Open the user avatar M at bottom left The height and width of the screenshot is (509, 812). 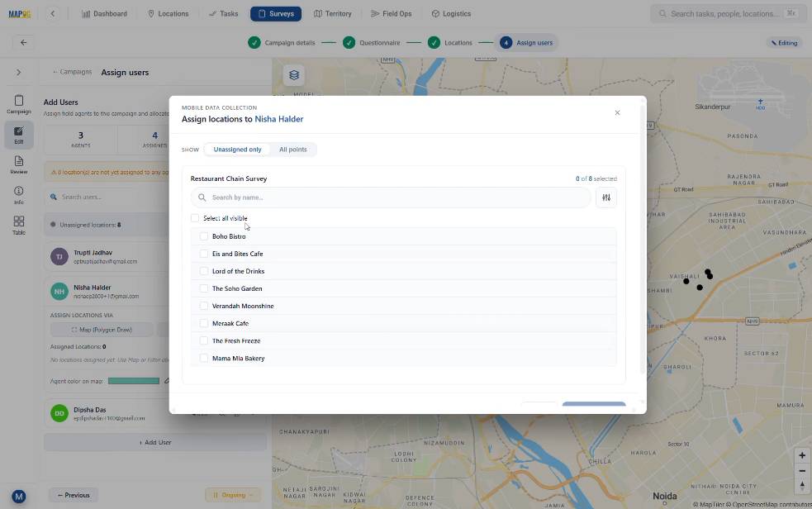[x=19, y=497]
